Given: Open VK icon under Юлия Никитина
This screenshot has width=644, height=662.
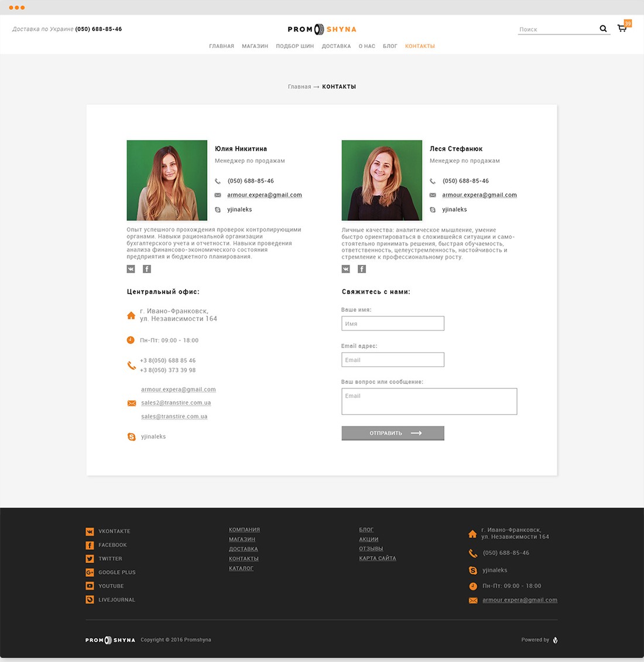Looking at the screenshot, I should [131, 269].
